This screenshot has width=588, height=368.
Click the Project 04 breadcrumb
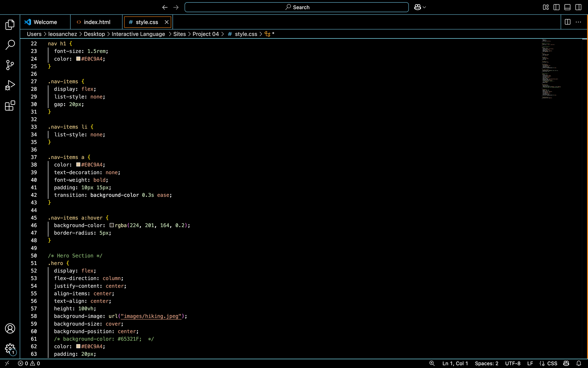[x=205, y=34]
